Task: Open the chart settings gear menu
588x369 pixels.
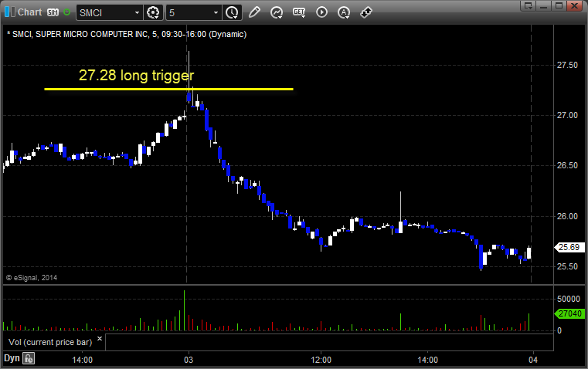Action: [x=153, y=12]
